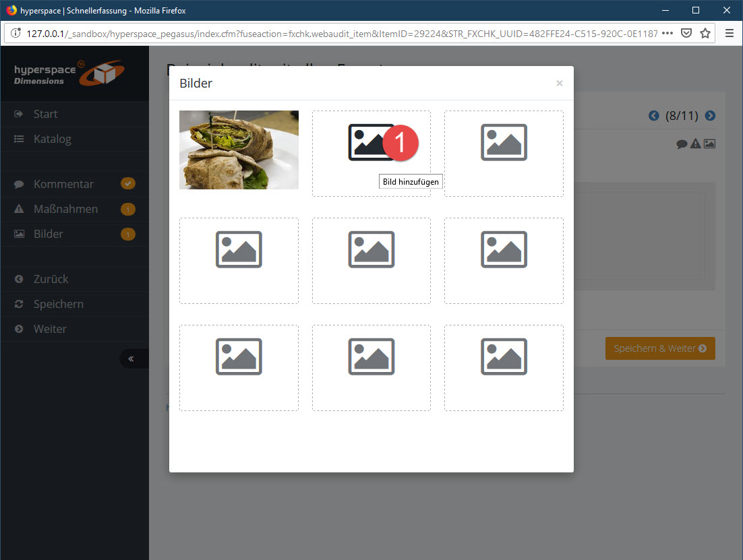Close the Bilder dialog with the X
The width and height of the screenshot is (743, 560).
pyautogui.click(x=559, y=84)
